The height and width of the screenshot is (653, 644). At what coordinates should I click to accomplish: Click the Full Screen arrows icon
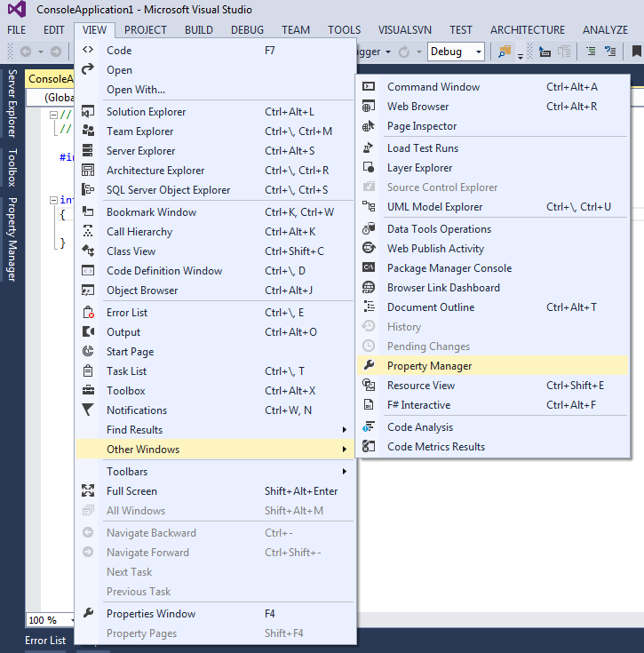[88, 491]
